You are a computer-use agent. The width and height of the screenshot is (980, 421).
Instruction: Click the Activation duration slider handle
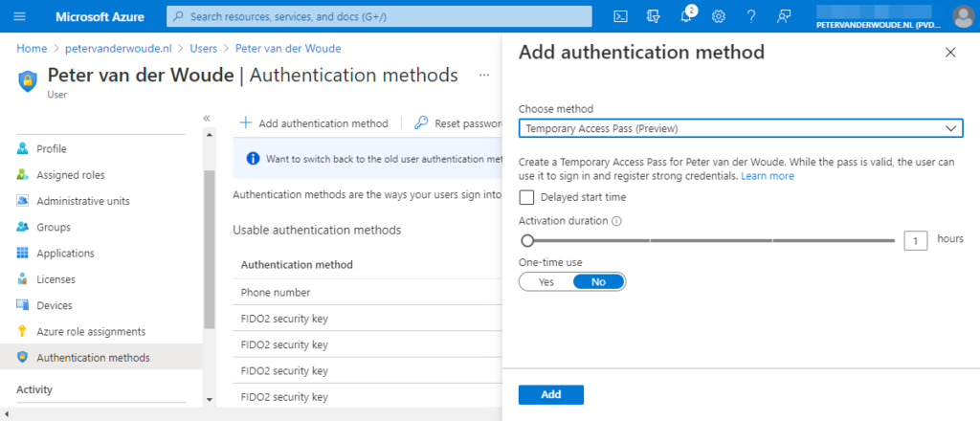(x=526, y=240)
